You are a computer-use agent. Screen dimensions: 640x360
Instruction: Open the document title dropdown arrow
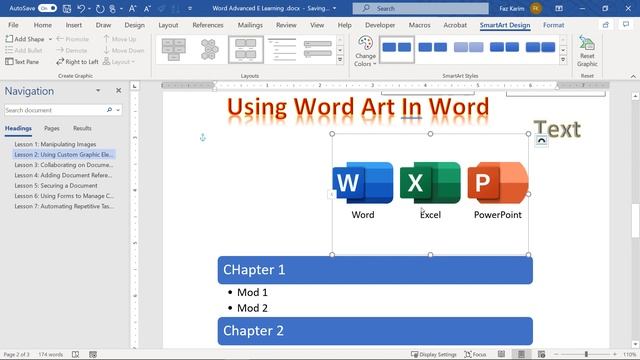(x=335, y=8)
